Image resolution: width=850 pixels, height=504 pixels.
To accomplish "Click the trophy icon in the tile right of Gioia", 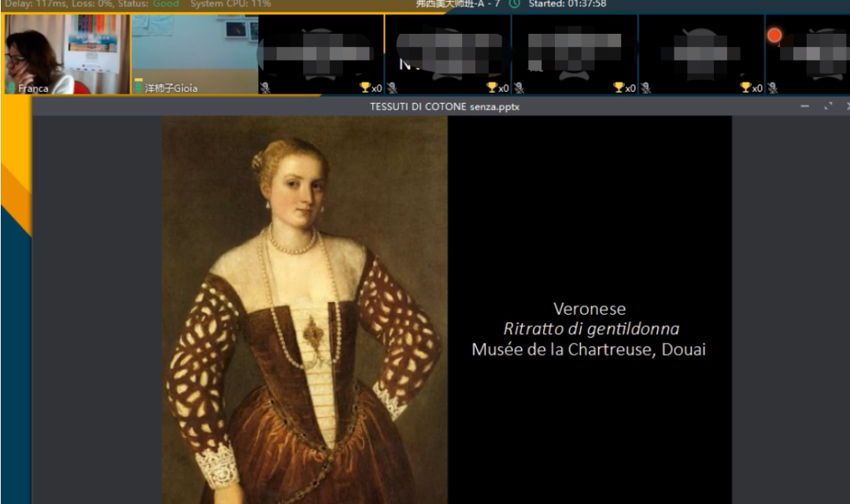I will (365, 87).
